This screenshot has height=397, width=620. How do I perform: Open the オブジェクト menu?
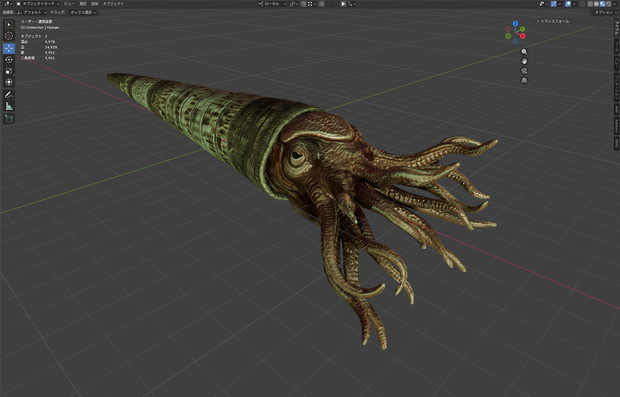[113, 4]
